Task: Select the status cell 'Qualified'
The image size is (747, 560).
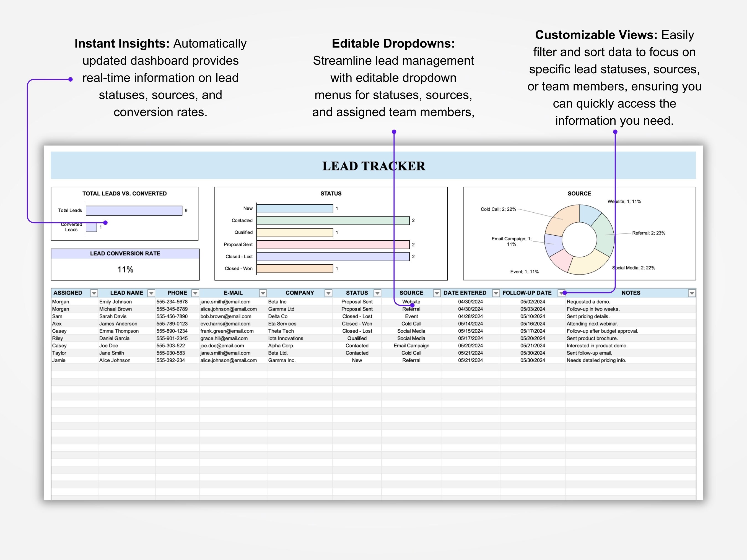Action: (357, 338)
